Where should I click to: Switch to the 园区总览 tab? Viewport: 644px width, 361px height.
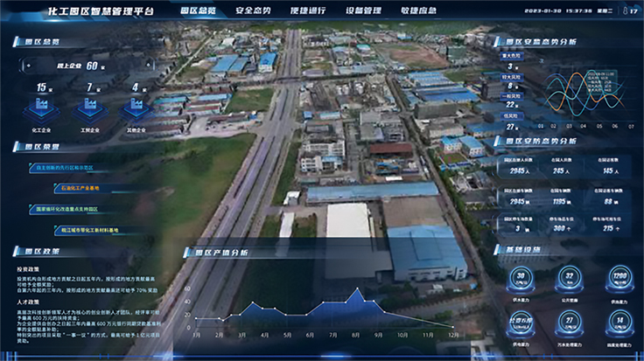pos(199,10)
